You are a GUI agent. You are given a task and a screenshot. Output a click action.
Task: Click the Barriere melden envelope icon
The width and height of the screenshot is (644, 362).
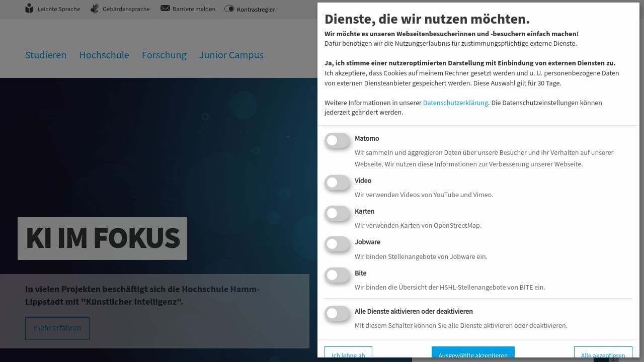165,8
